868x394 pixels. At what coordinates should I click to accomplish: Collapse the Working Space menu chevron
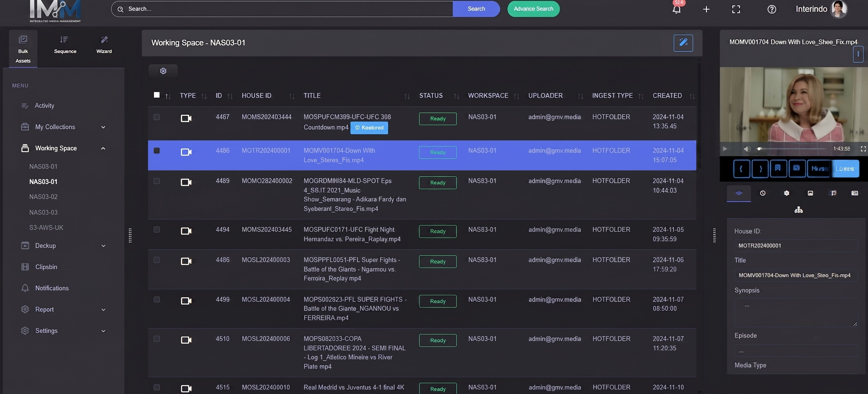[103, 148]
